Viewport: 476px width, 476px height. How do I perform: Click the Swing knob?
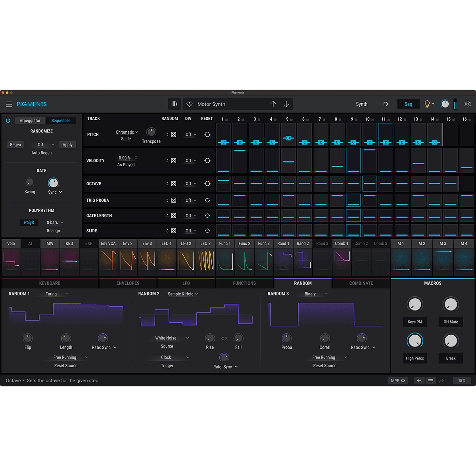pos(30,182)
